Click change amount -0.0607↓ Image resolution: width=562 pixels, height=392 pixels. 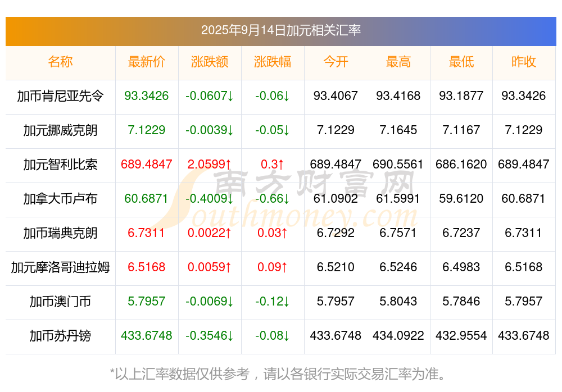[210, 95]
